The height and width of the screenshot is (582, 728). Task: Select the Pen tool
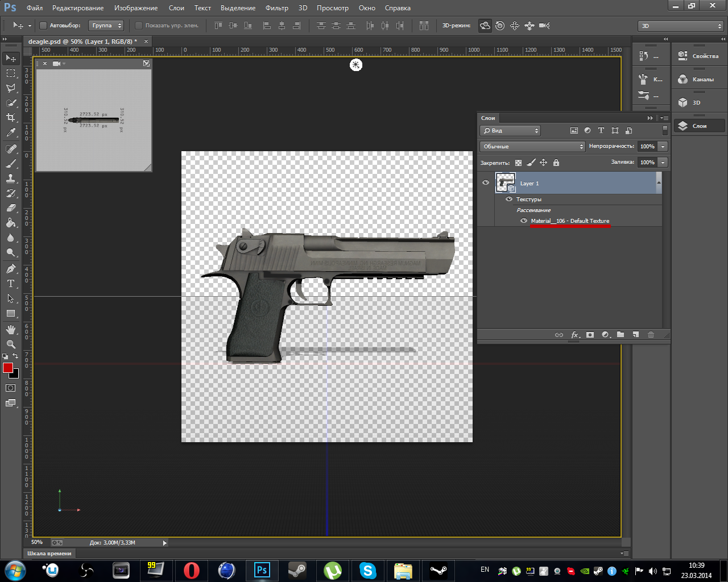pos(11,269)
